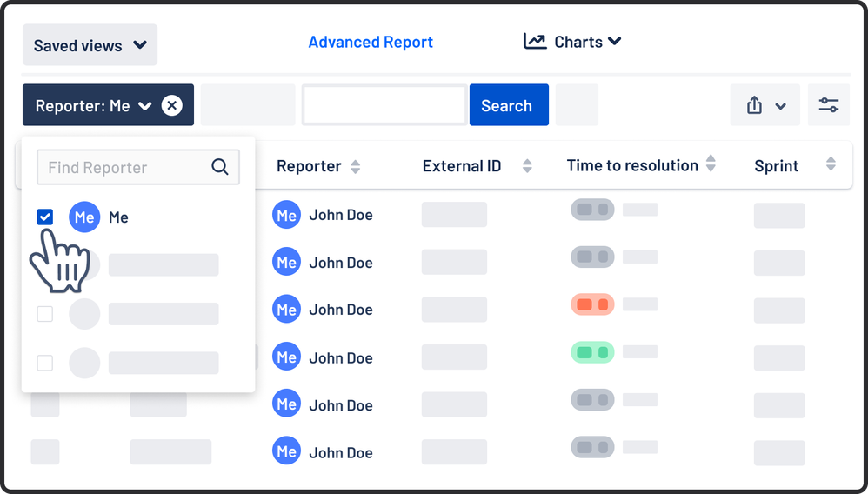Remove the Reporter: Me filter
Screen dimensions: 868x494
click(172, 105)
